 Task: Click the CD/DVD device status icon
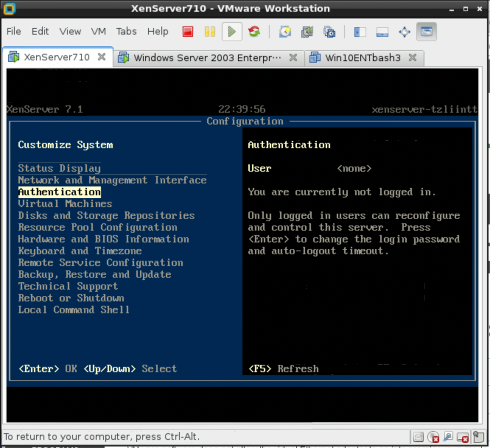coord(434,437)
